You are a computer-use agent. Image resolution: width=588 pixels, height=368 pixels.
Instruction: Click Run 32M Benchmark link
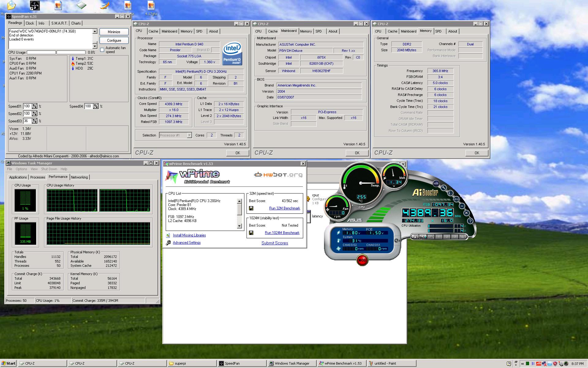tap(285, 208)
